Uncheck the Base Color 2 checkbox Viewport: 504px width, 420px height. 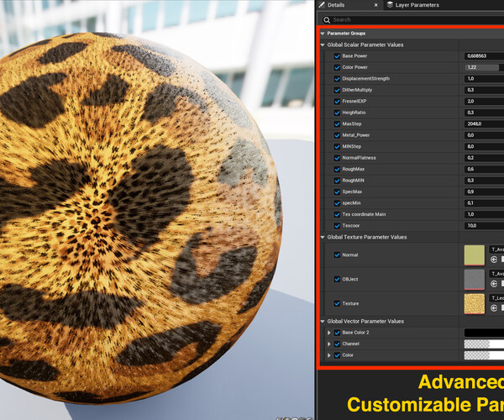[x=337, y=333]
